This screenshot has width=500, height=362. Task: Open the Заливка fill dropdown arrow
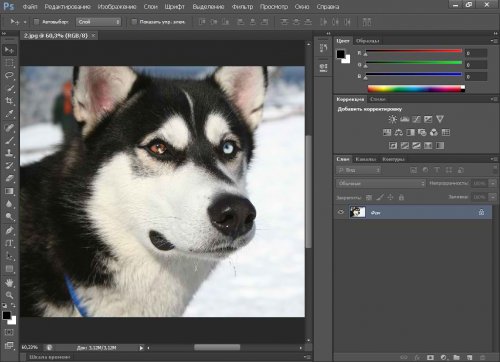tap(493, 197)
